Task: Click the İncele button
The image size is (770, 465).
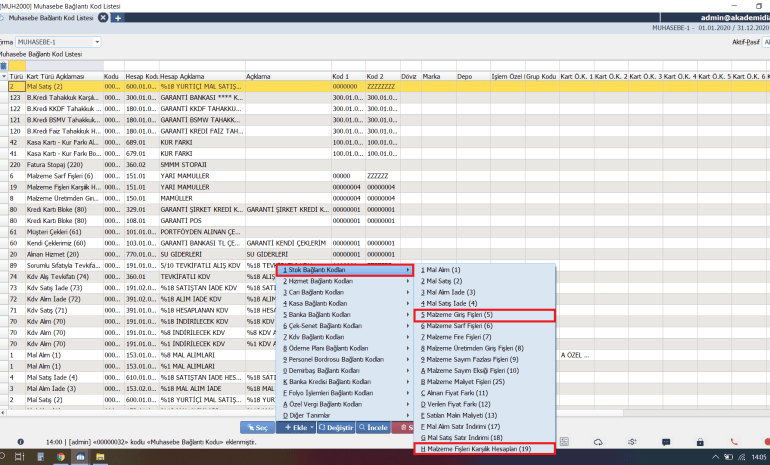Action: pos(373,428)
